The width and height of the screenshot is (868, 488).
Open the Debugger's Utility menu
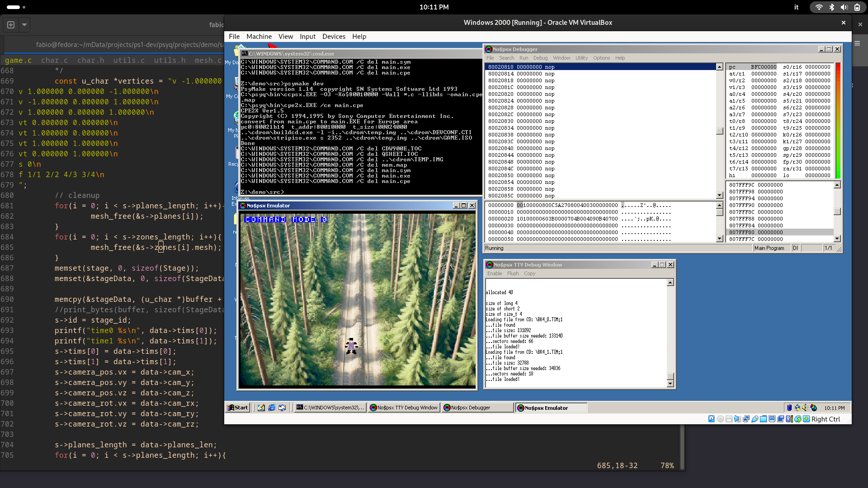(x=582, y=58)
